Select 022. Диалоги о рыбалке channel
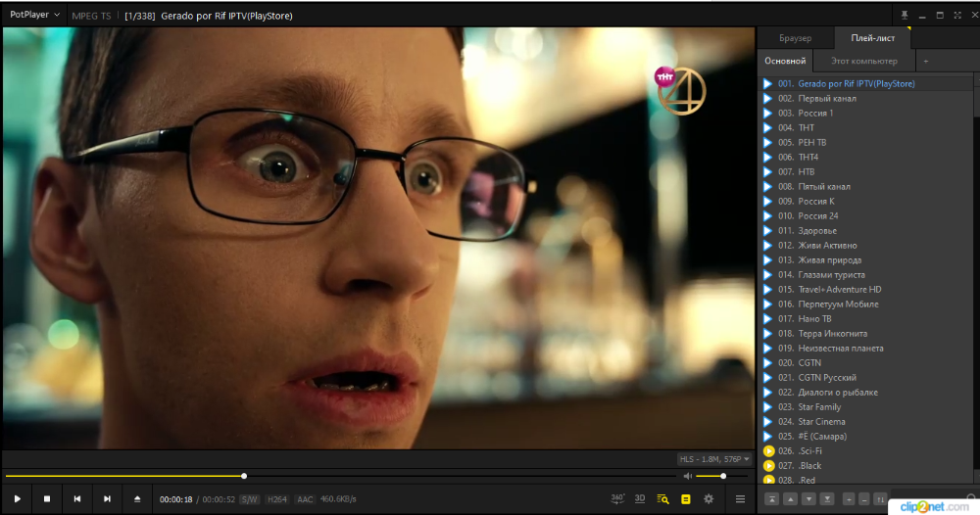The image size is (980, 515). pyautogui.click(x=865, y=392)
